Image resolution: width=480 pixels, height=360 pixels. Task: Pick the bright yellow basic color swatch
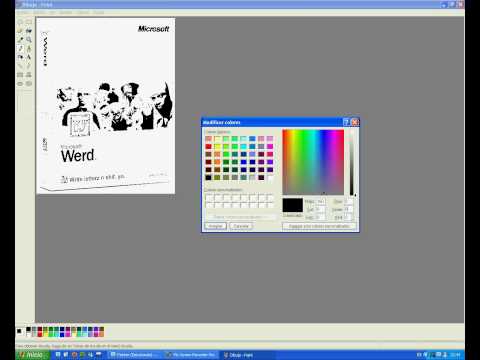(217, 146)
